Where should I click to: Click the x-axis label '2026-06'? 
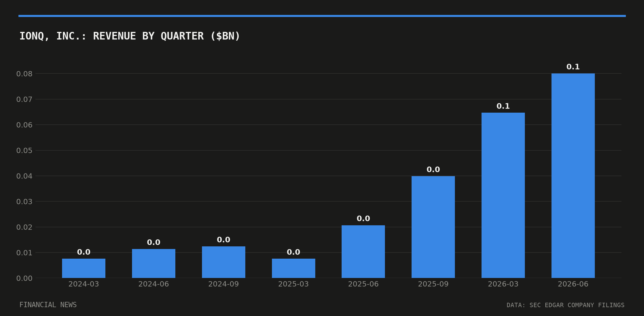click(x=573, y=284)
